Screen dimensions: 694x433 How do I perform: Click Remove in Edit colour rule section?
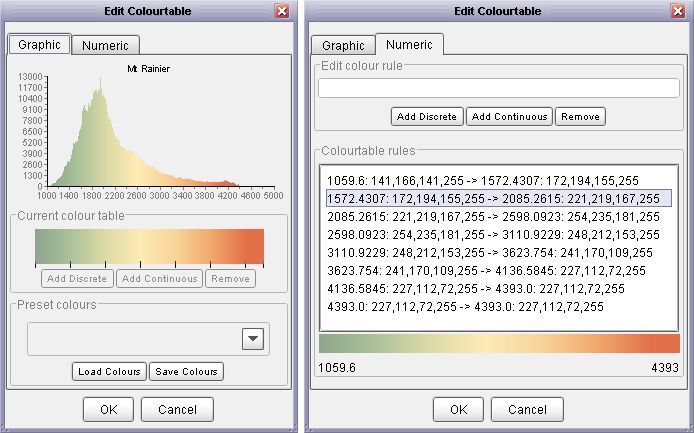(580, 116)
